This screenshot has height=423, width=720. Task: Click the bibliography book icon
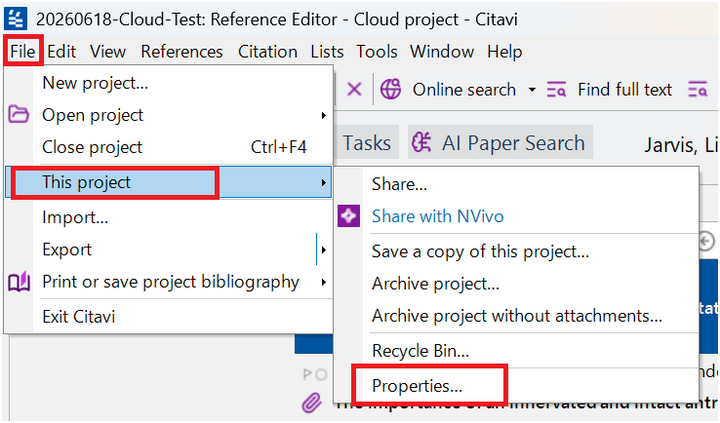[19, 282]
